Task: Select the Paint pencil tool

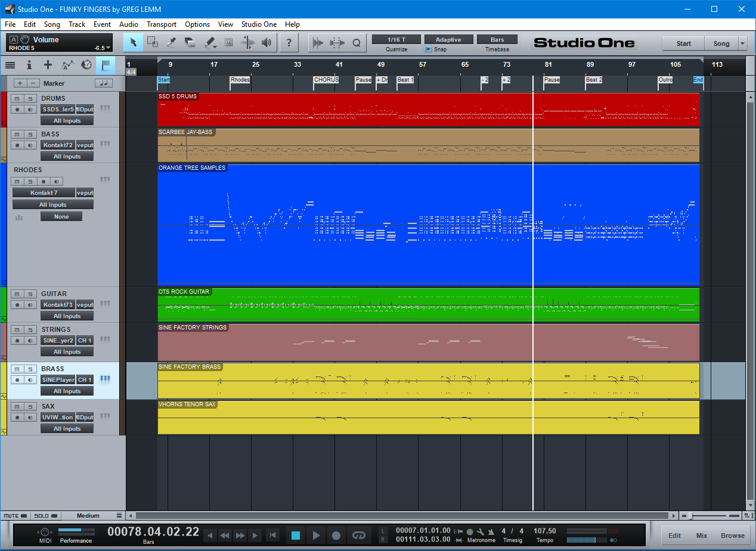Action: (210, 42)
